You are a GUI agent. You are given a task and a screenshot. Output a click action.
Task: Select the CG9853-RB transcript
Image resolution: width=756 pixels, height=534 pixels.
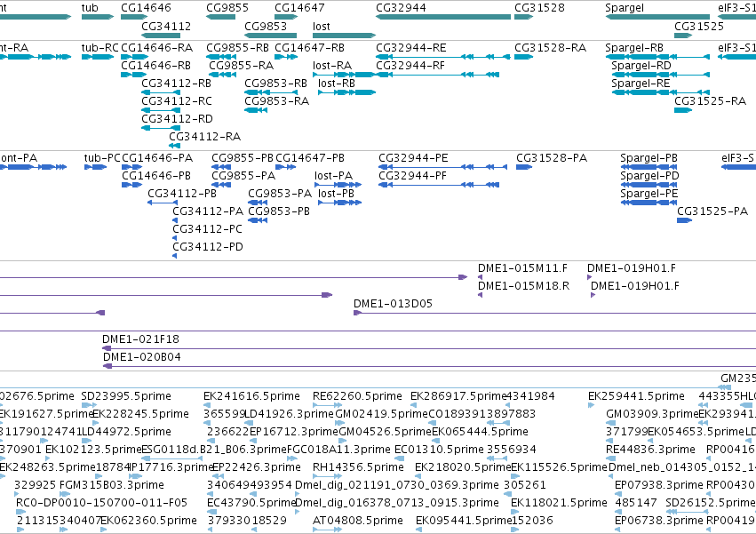(275, 84)
